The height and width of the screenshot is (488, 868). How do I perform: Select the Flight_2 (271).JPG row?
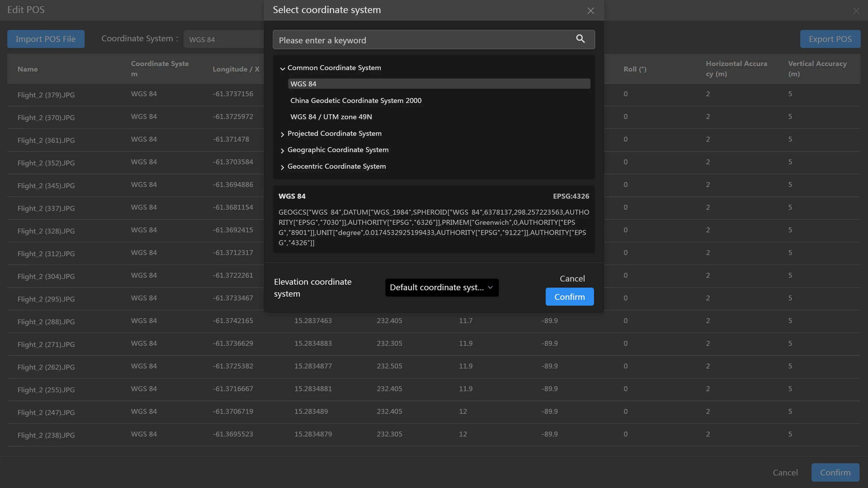click(46, 344)
